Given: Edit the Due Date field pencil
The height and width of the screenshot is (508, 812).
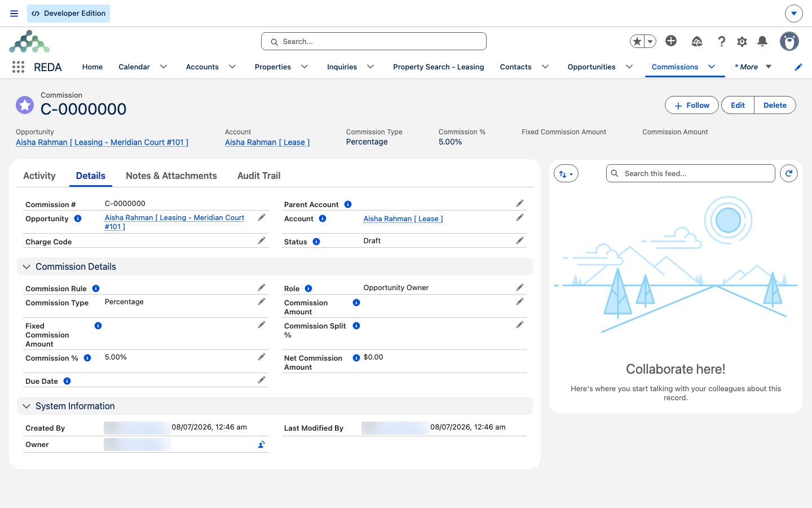Looking at the screenshot, I should pyautogui.click(x=262, y=380).
